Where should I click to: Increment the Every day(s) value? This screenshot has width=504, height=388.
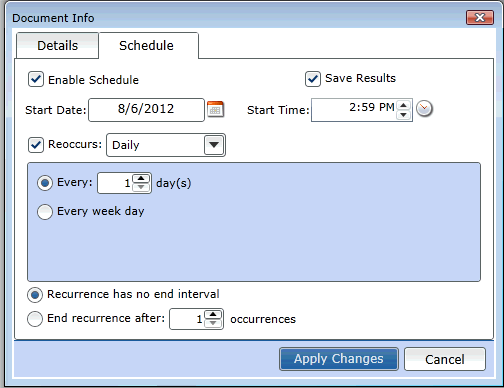coord(141,178)
